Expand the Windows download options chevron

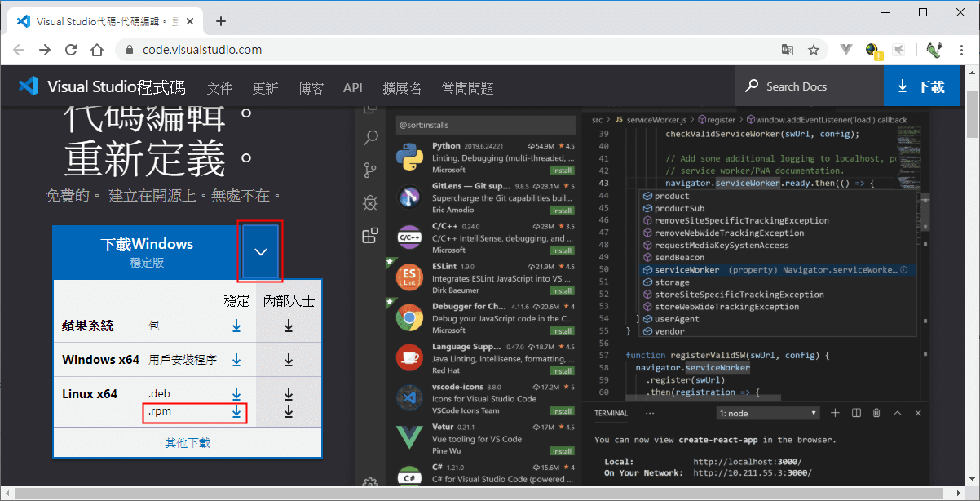[x=259, y=252]
